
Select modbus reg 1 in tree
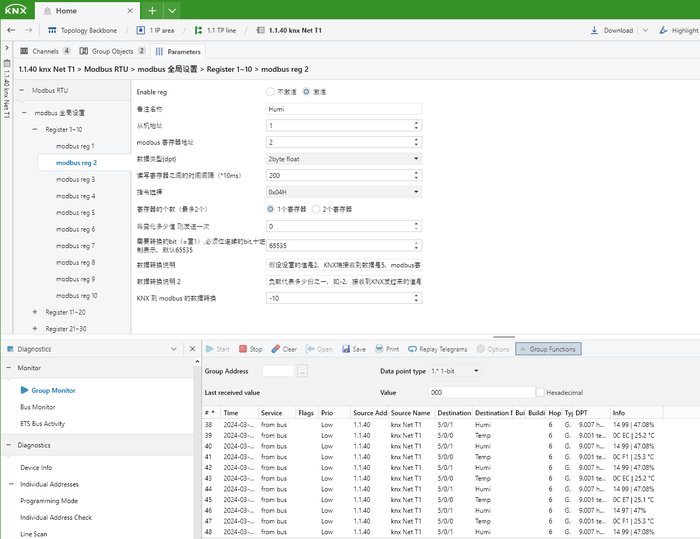[x=75, y=146]
